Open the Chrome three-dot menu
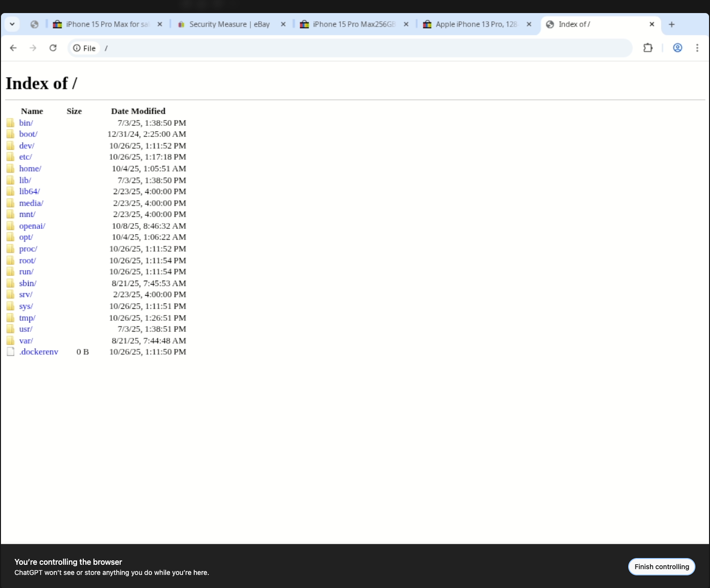Viewport: 710px width, 588px height. [697, 48]
